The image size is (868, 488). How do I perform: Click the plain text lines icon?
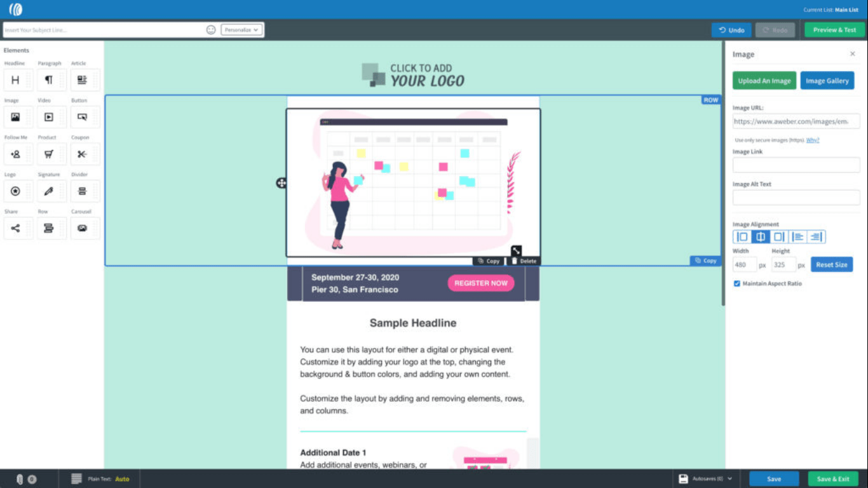[76, 479]
